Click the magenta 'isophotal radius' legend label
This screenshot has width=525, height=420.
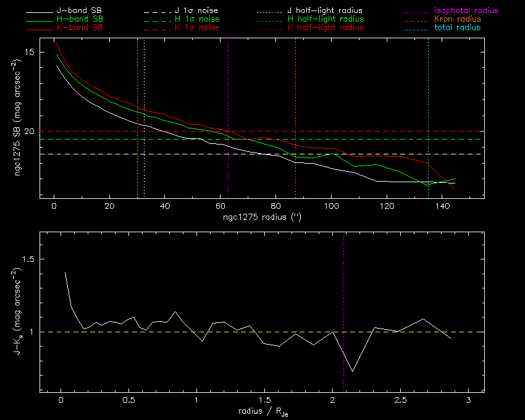[x=466, y=10]
